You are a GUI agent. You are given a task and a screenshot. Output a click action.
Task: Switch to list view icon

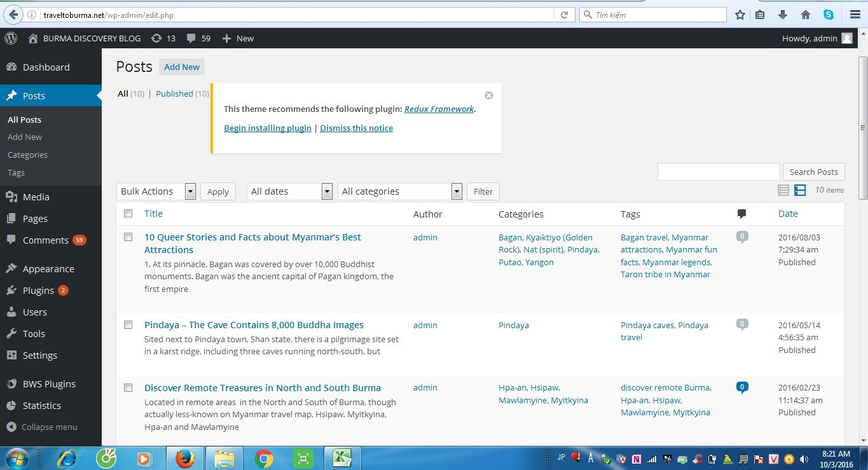(783, 190)
